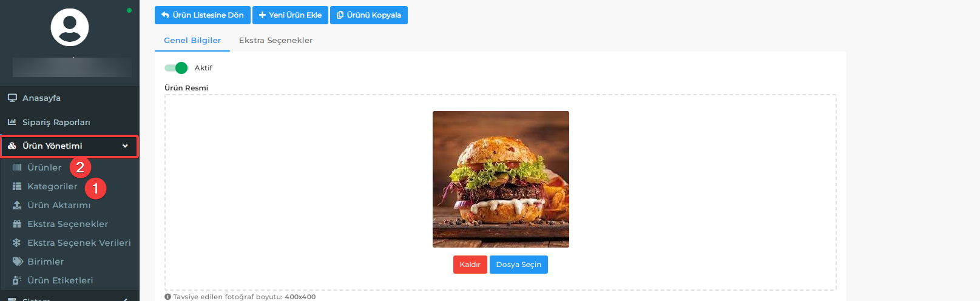Click the burger product image thumbnail
980x301 pixels.
coord(501,179)
